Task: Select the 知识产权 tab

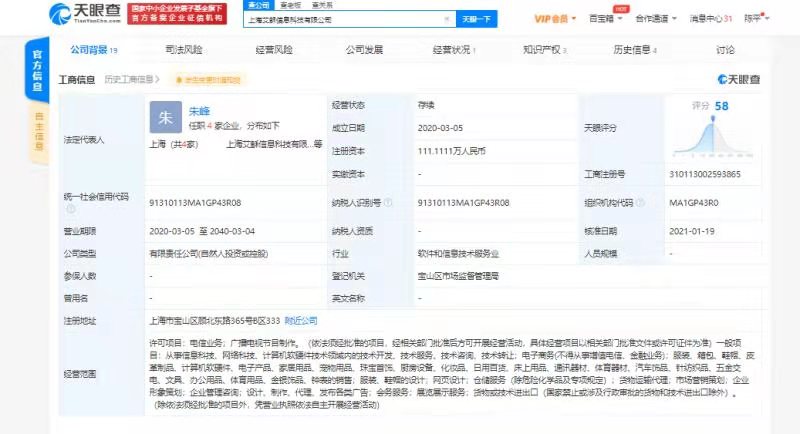Action: [x=545, y=50]
